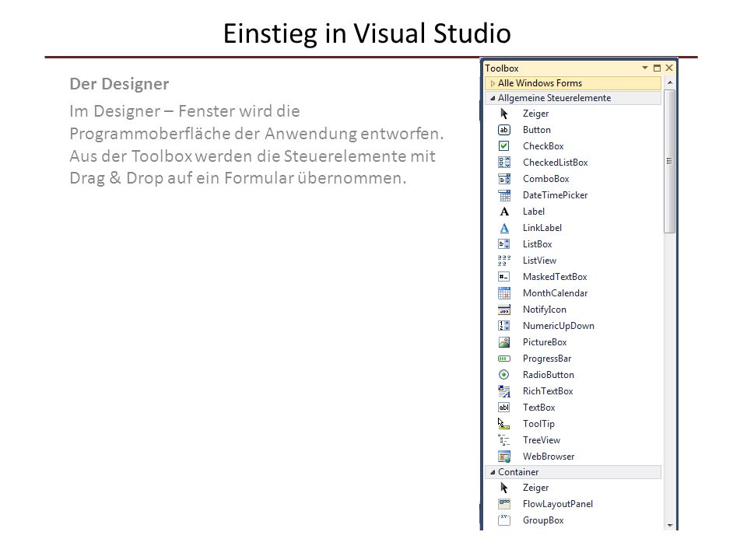The image size is (747, 560).
Task: Click the Toolbox title bar text
Action: 502,68
